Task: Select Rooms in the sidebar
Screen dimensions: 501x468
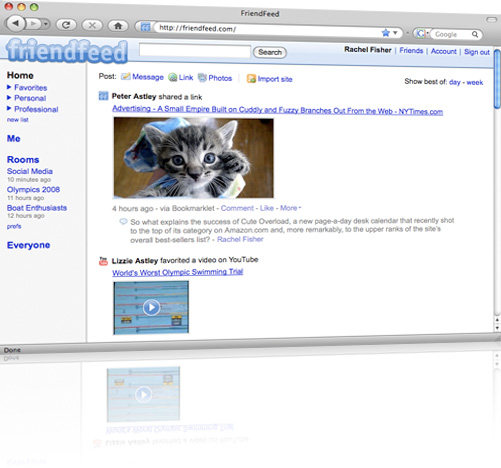Action: click(x=23, y=160)
